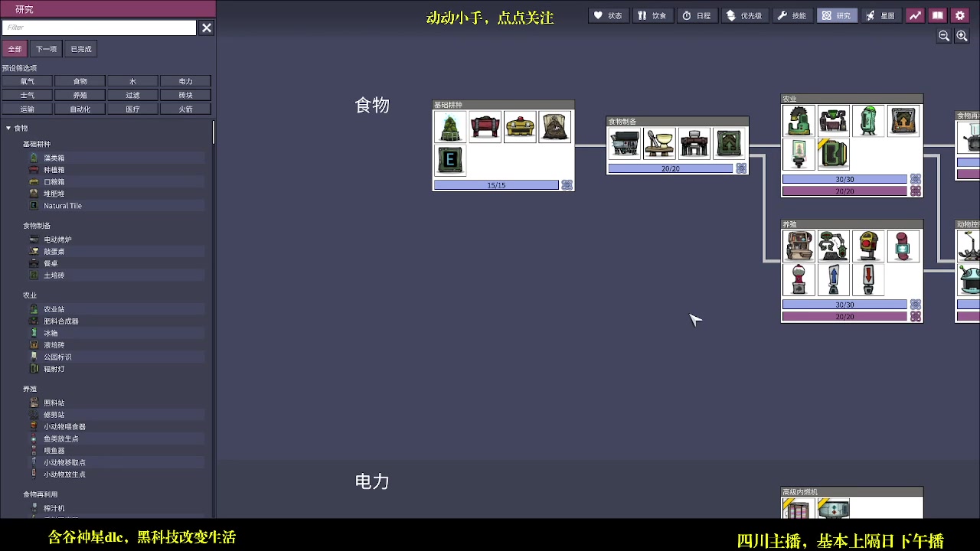Click the planter box icon in 基础耕种 card
Screen dimensions: 980x551
(485, 127)
